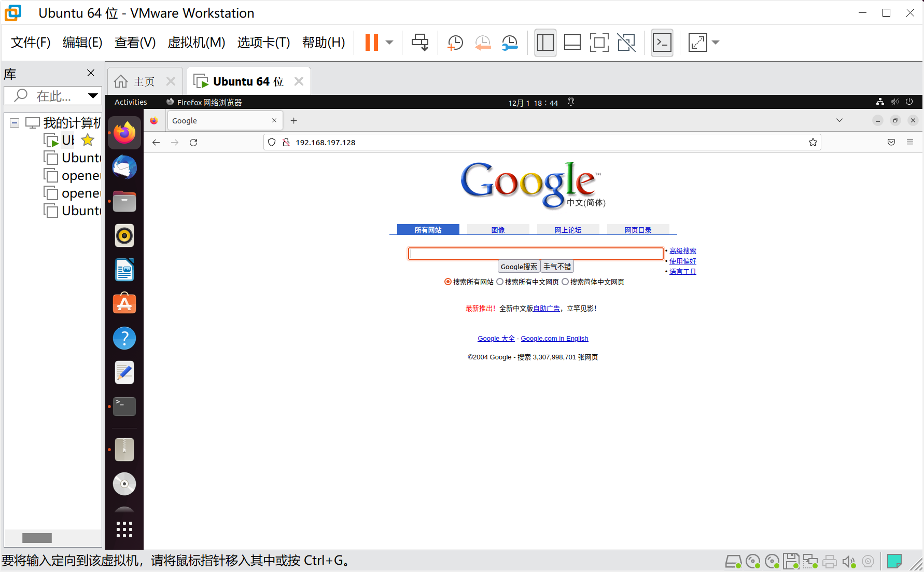Toggle bookmark star for this page
This screenshot has height=572, width=924.
pyautogui.click(x=813, y=142)
